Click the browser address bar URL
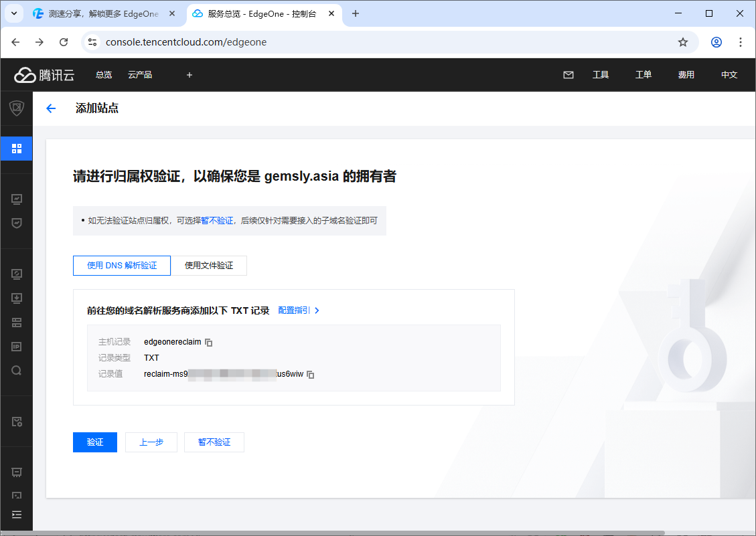The width and height of the screenshot is (756, 536). tap(186, 42)
